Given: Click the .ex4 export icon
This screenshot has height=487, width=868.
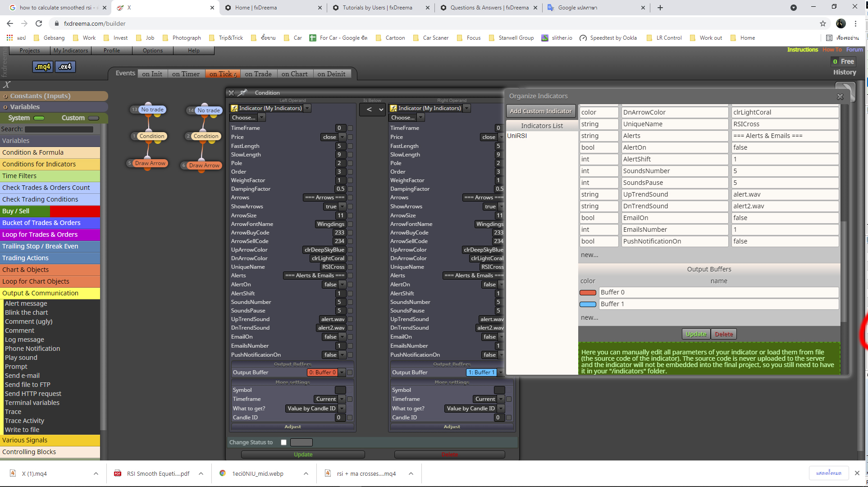Looking at the screenshot, I should [x=65, y=67].
